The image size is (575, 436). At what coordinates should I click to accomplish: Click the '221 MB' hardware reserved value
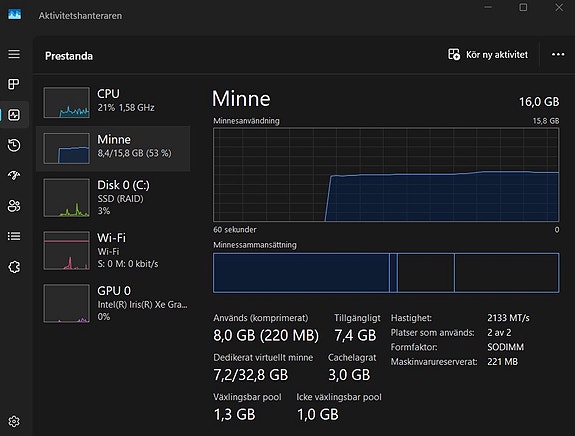point(502,362)
